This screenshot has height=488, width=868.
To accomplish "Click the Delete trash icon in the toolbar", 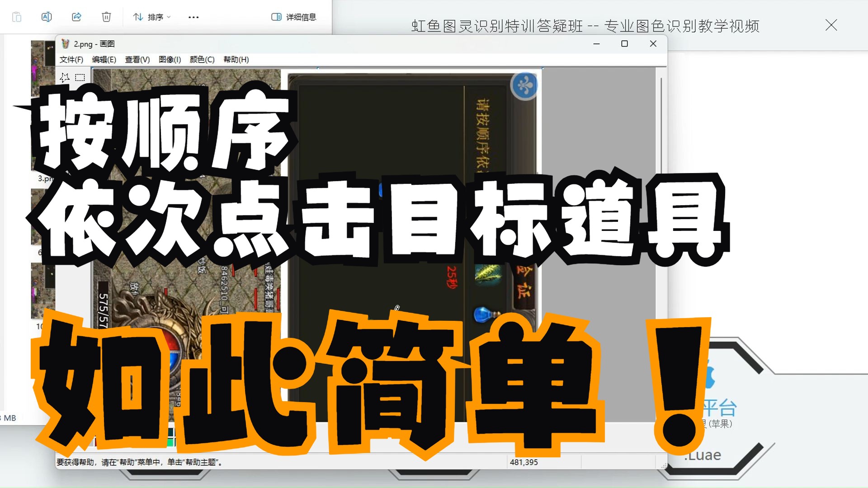I will [x=106, y=17].
